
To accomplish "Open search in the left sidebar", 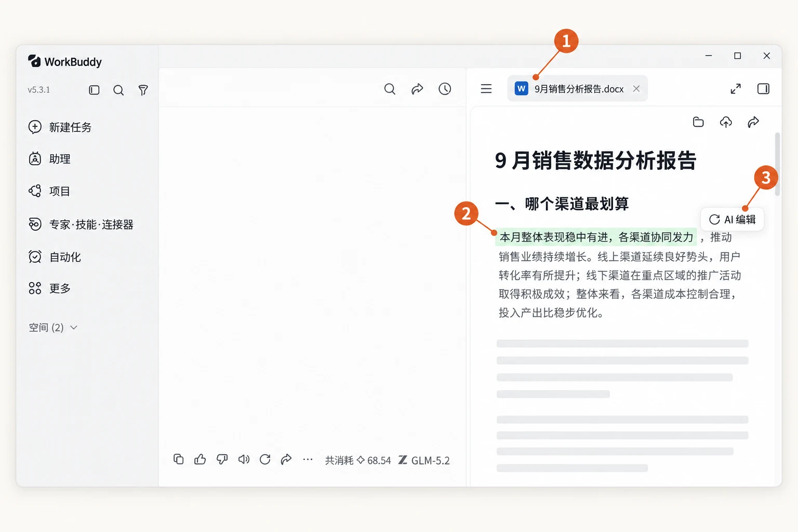I will point(118,90).
